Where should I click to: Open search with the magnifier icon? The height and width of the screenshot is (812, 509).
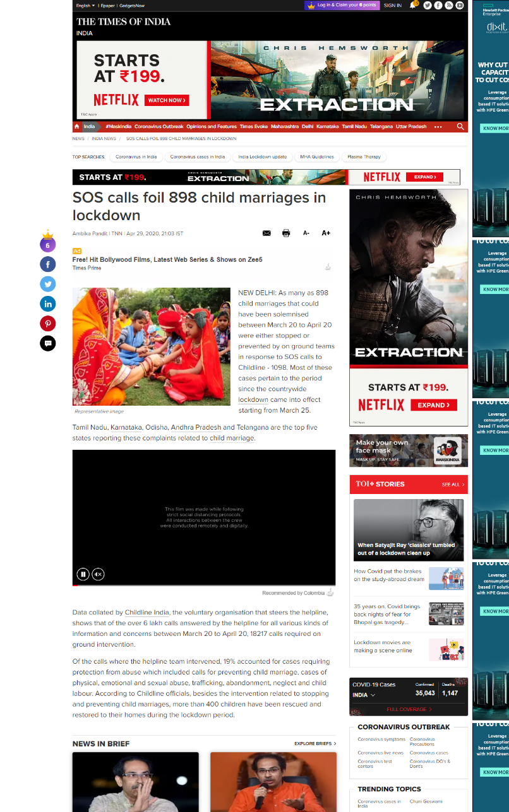tap(460, 126)
